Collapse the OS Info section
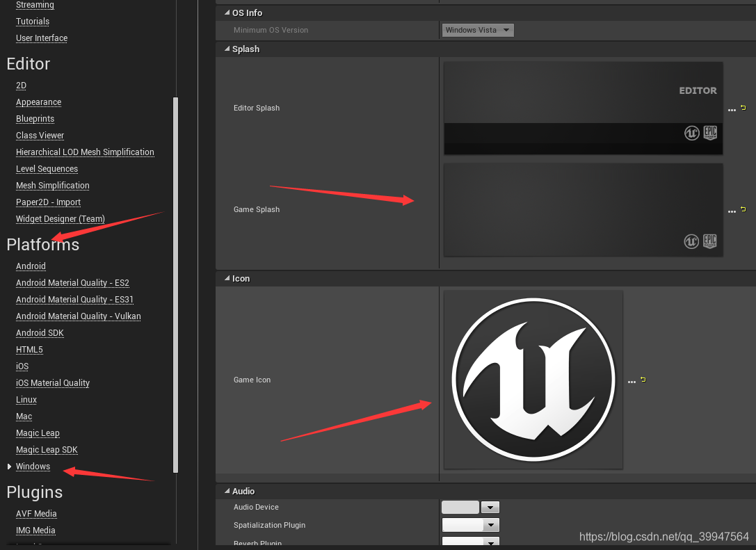Image resolution: width=756 pixels, height=550 pixels. [227, 13]
